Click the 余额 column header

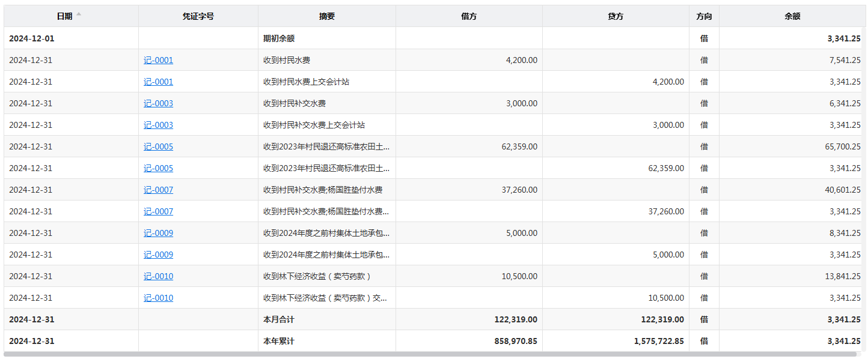pyautogui.click(x=792, y=16)
